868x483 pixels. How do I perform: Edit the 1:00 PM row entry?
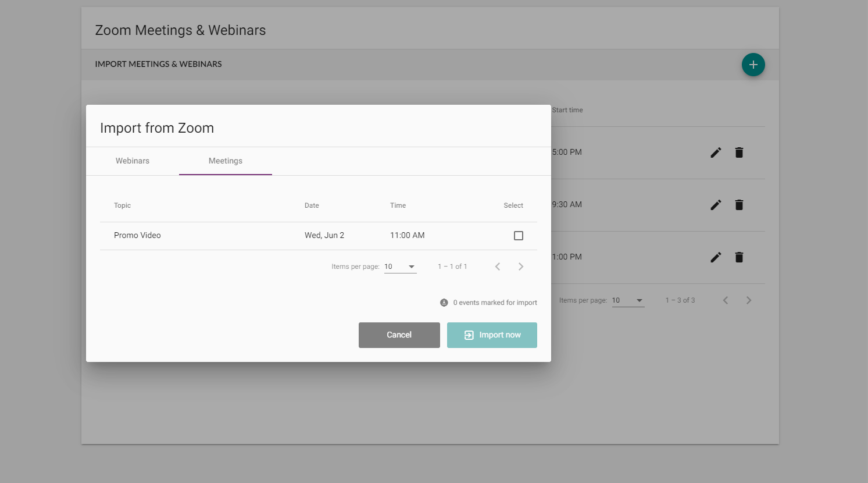(716, 257)
